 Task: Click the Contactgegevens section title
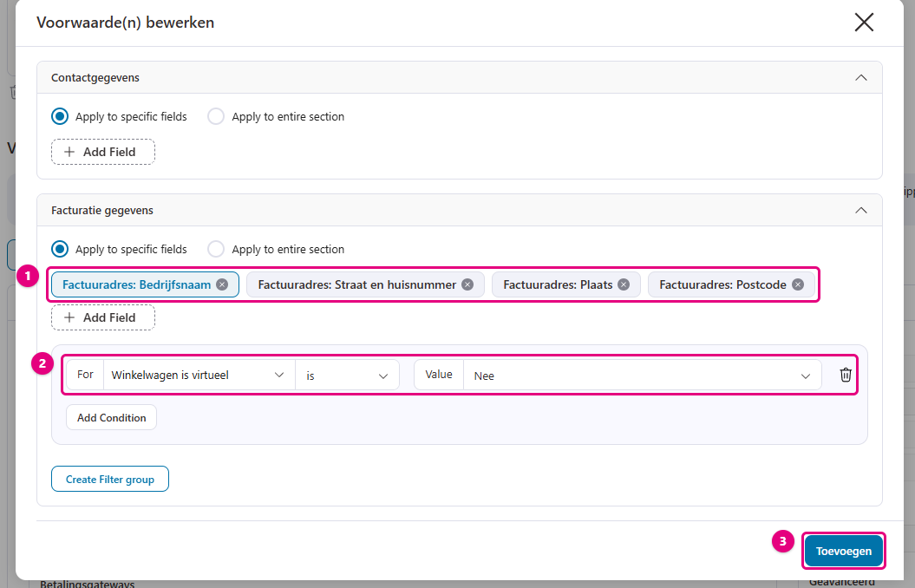click(x=95, y=77)
